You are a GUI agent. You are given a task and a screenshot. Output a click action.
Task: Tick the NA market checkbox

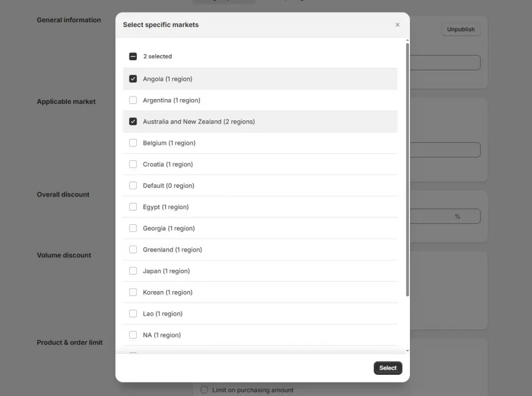pos(133,334)
